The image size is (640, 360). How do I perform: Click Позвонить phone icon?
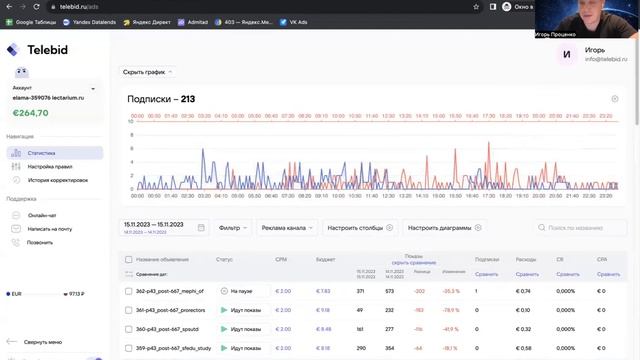tap(16, 242)
